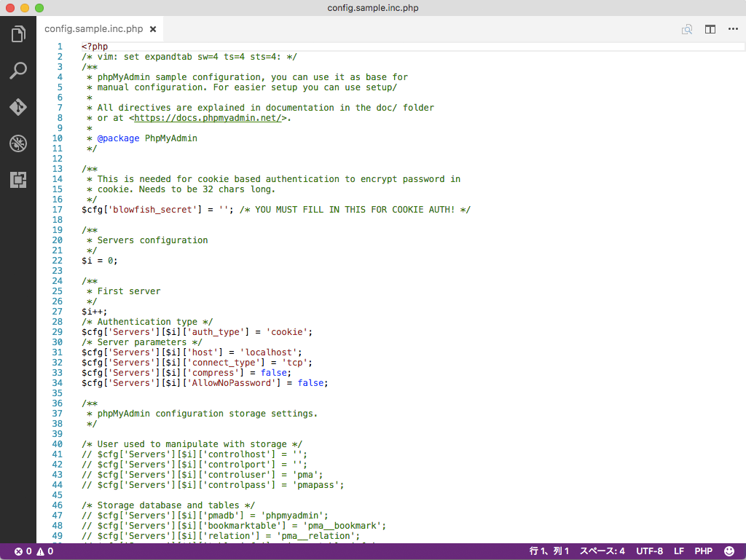
Task: Change file encoding via UTF-8
Action: pyautogui.click(x=649, y=551)
